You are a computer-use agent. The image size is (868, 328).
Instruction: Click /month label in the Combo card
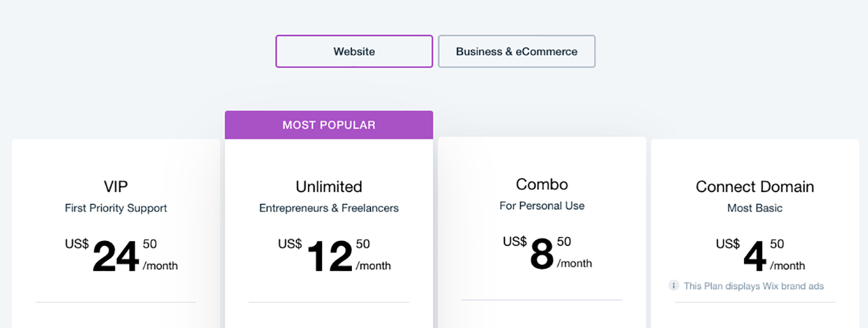tap(574, 263)
